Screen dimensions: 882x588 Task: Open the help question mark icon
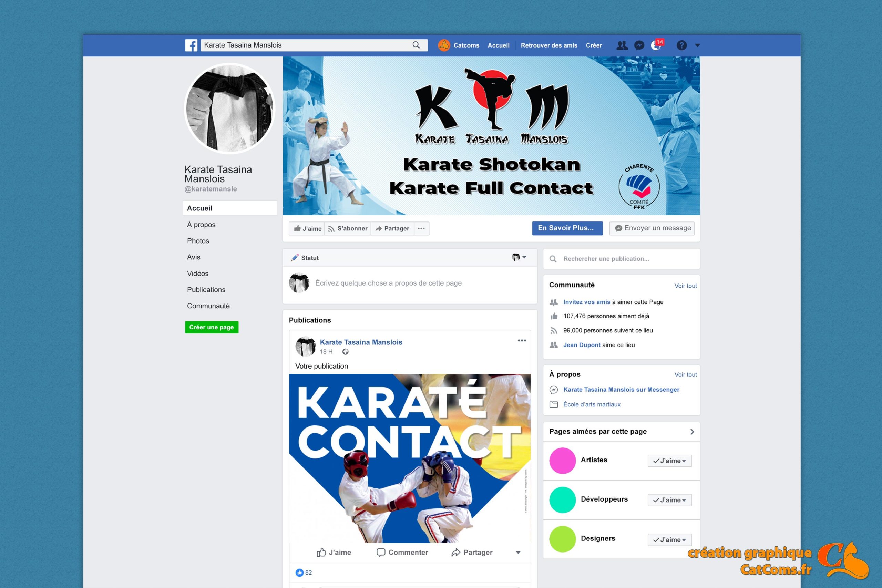coord(681,45)
